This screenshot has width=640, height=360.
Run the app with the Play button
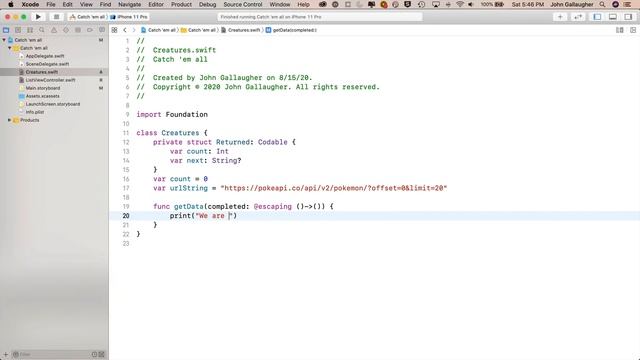38,17
